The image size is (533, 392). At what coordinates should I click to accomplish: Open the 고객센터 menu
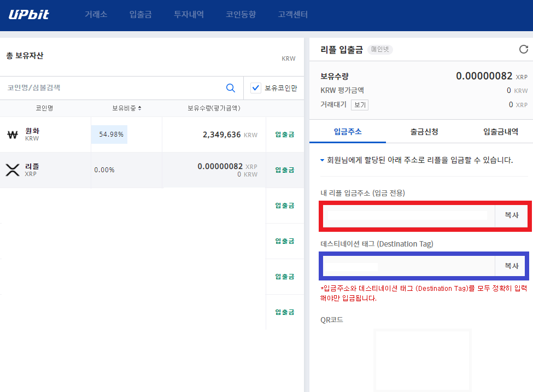(x=292, y=14)
